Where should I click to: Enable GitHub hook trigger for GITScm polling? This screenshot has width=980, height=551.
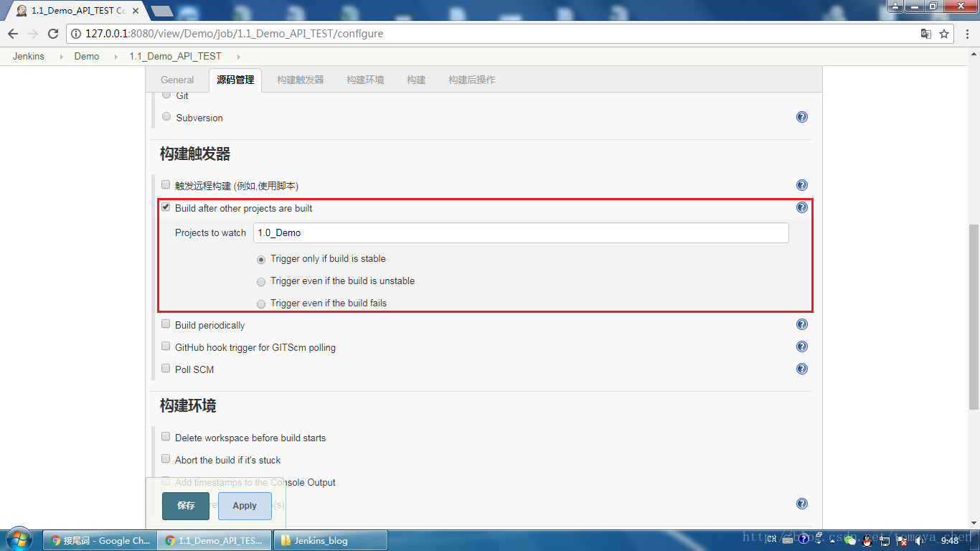pyautogui.click(x=166, y=346)
